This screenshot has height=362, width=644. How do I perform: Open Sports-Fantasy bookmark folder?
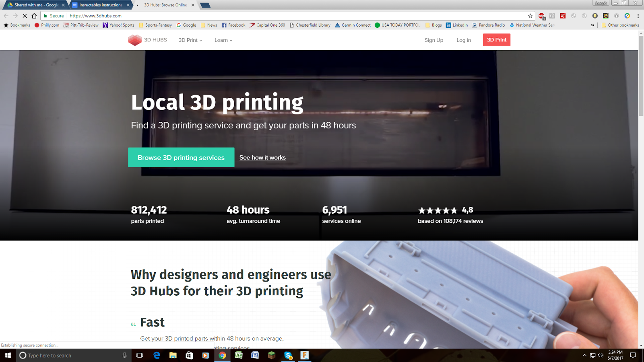[x=155, y=25]
